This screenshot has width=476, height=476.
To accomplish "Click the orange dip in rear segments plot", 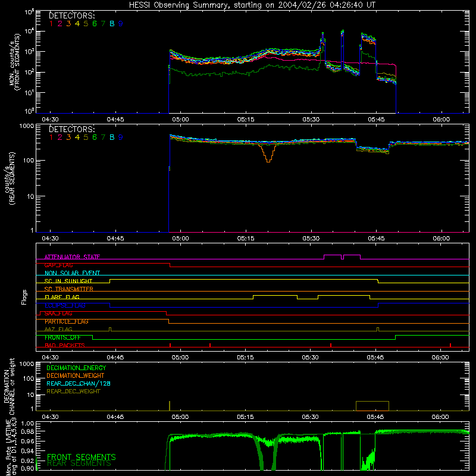I will coord(268,154).
